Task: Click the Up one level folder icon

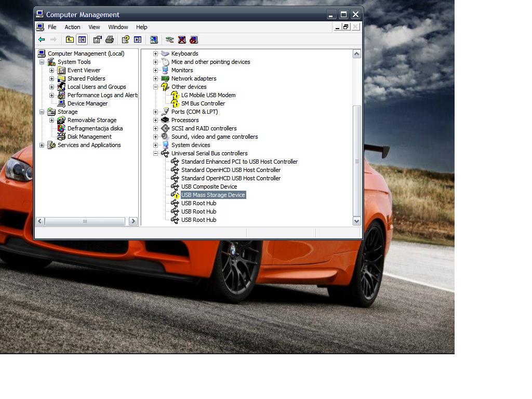Action: point(70,39)
